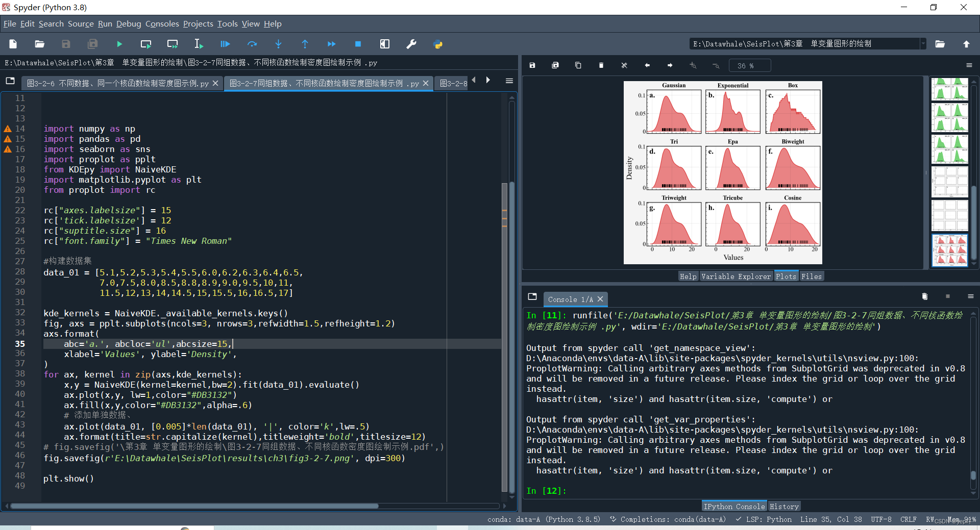Viewport: 980px width, 530px height.
Task: Close the 图3-2-7 editor tab
Action: [x=426, y=83]
